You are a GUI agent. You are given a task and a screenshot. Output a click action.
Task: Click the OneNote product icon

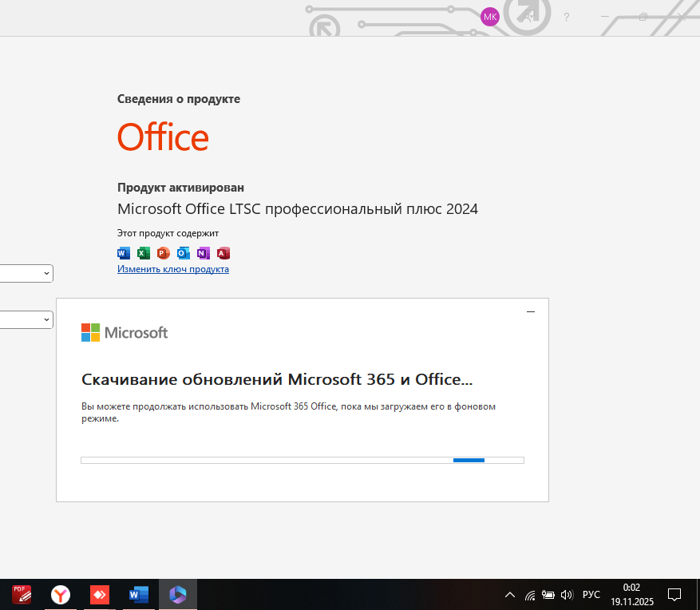tap(204, 253)
